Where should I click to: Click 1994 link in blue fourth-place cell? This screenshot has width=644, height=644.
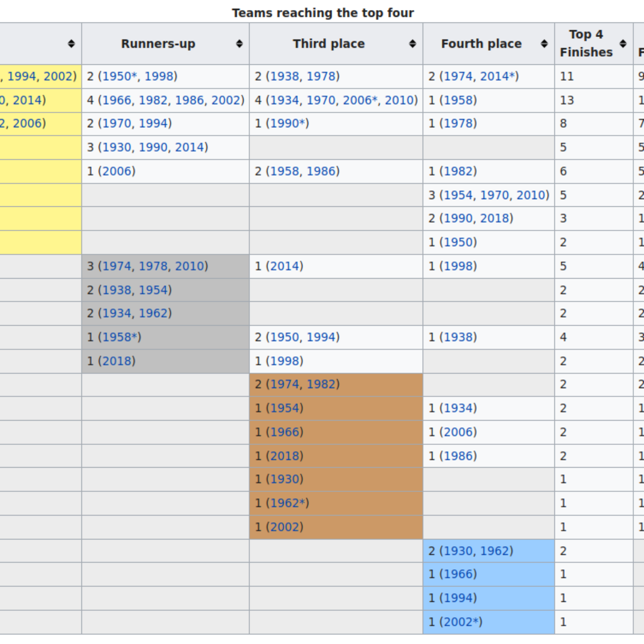(x=458, y=598)
